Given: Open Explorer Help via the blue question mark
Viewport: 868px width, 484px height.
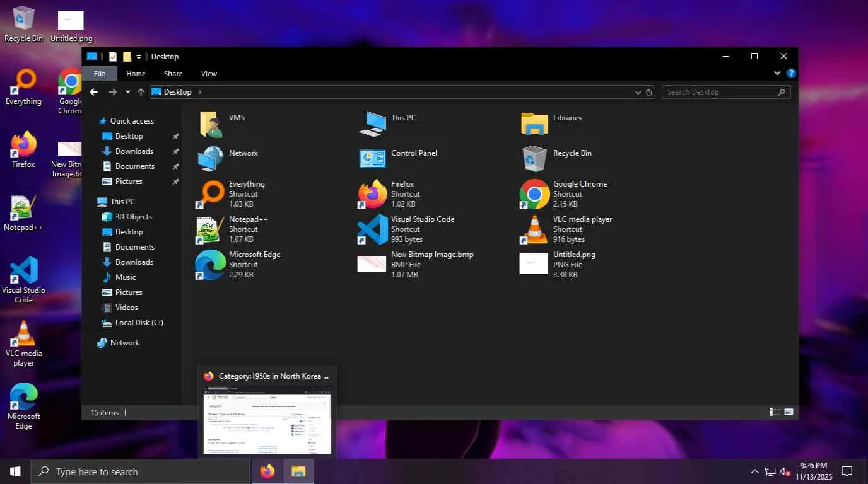Looking at the screenshot, I should (791, 74).
